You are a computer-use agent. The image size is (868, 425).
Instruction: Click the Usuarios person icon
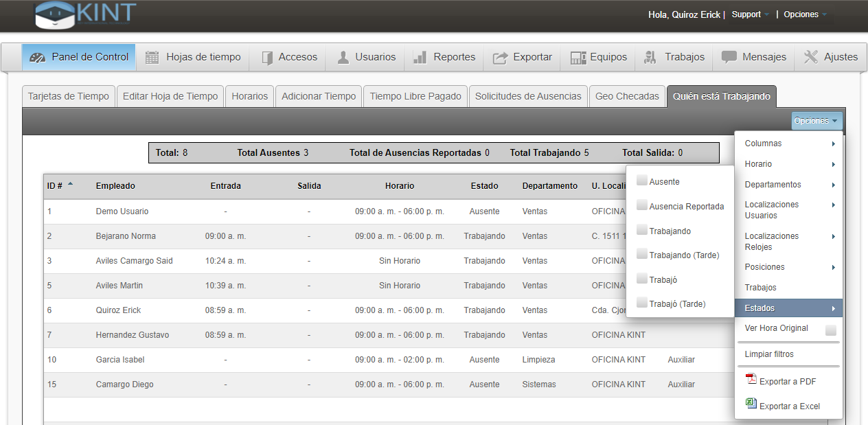point(343,58)
